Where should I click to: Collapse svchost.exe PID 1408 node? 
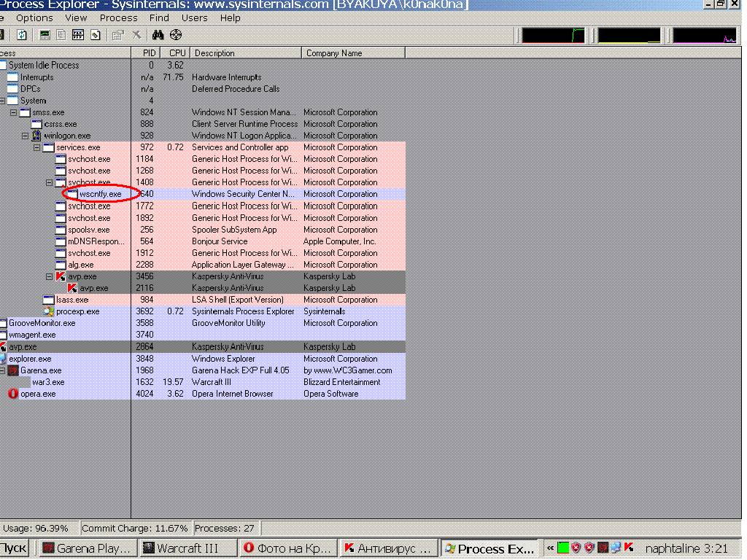[49, 182]
